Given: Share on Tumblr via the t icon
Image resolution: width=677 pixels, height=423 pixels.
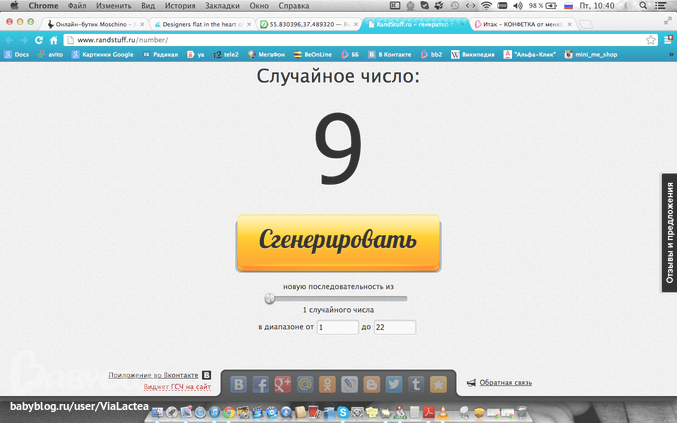Looking at the screenshot, I should 416,383.
